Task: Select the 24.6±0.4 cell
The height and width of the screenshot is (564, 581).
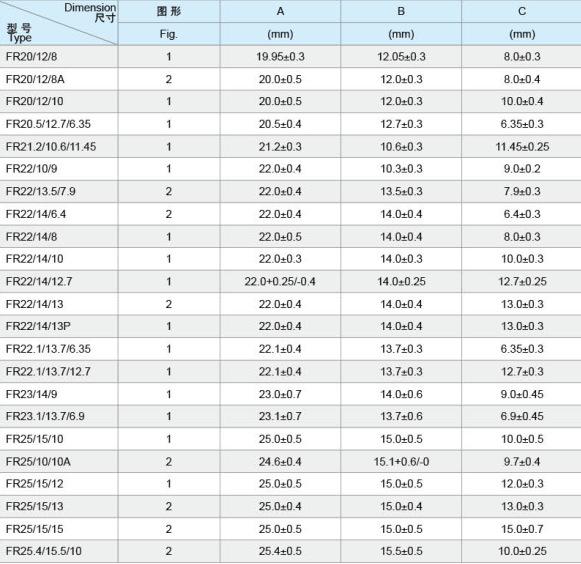Action: pos(280,462)
